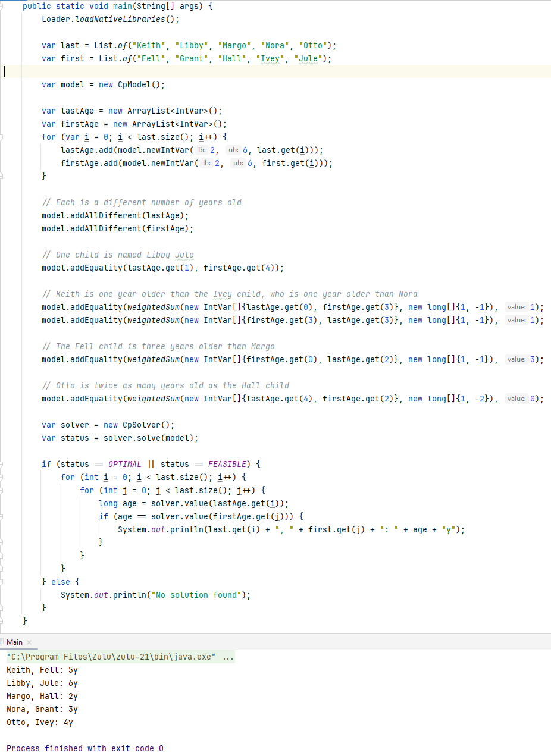Click line 'model.addEquality(lastAge.get(1), firstAge.get(4));'
Image resolution: width=551 pixels, height=756 pixels.
(163, 268)
